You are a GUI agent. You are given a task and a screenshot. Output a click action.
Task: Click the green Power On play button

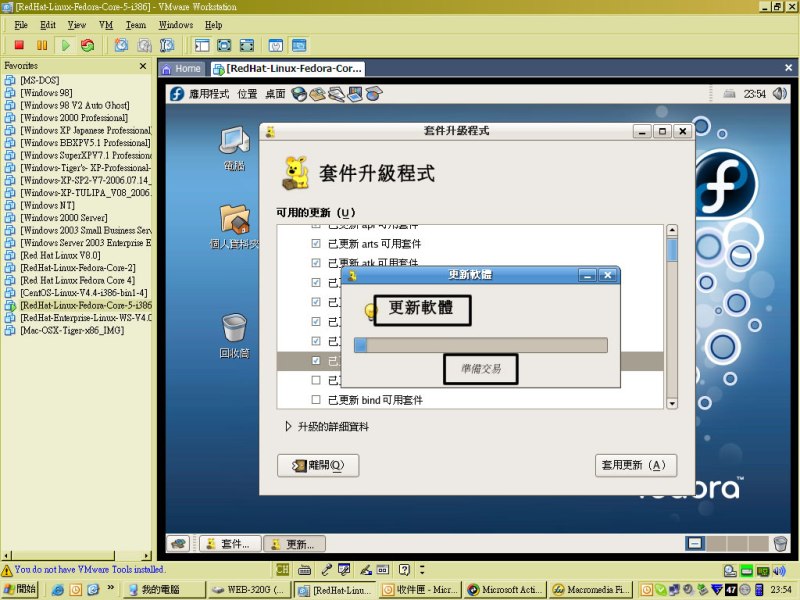tap(65, 45)
